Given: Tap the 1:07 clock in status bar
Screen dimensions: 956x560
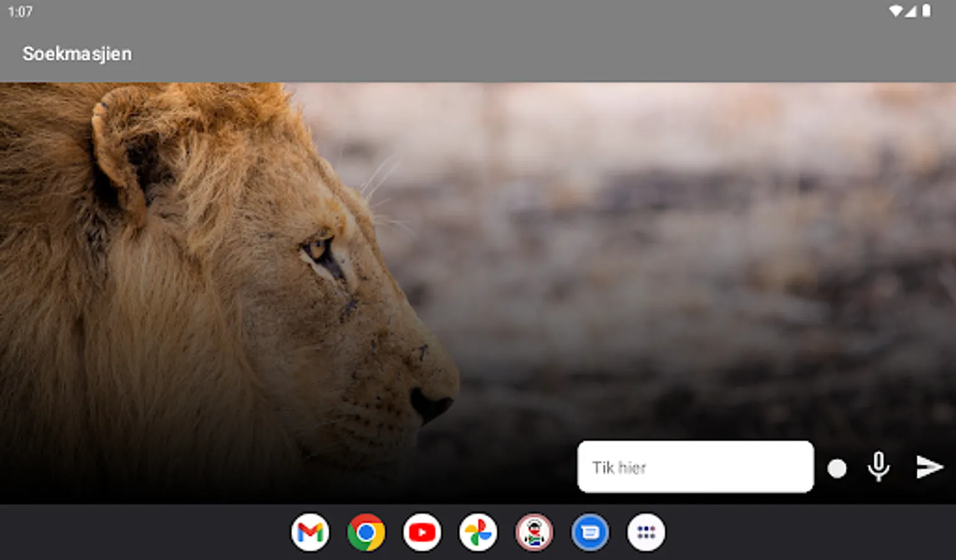Looking at the screenshot, I should (x=20, y=12).
